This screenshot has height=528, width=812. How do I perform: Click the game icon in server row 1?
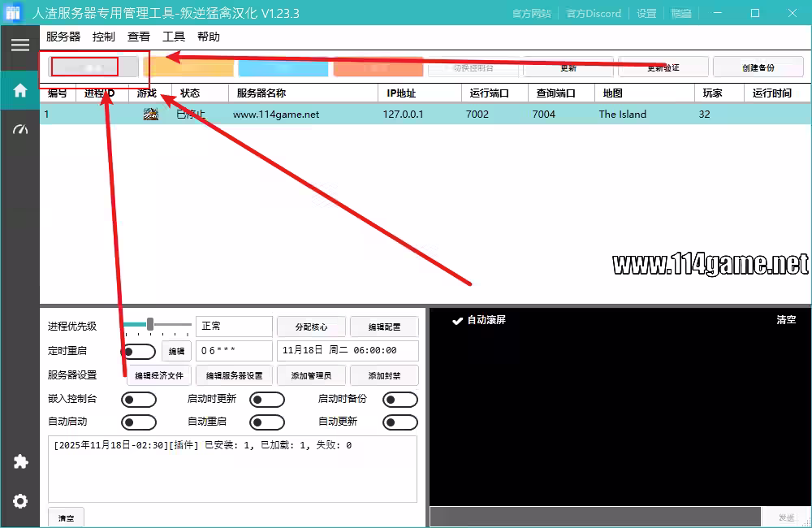tap(150, 115)
